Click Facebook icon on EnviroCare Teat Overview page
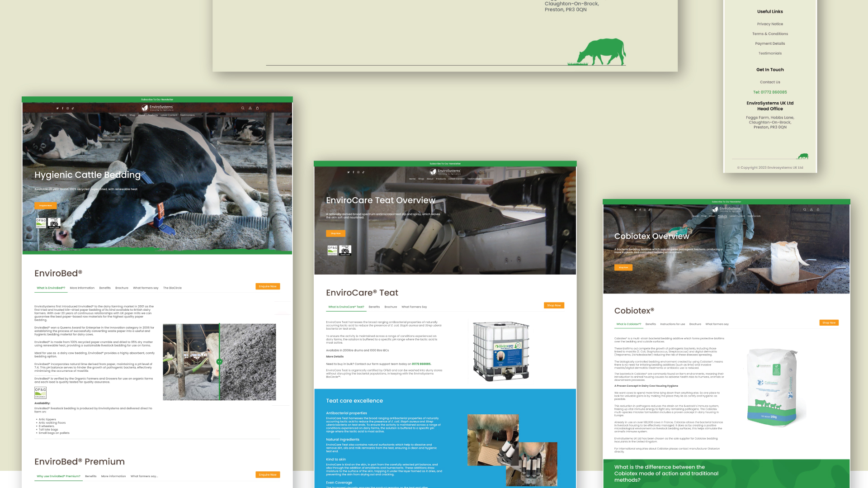868x488 pixels. (354, 172)
